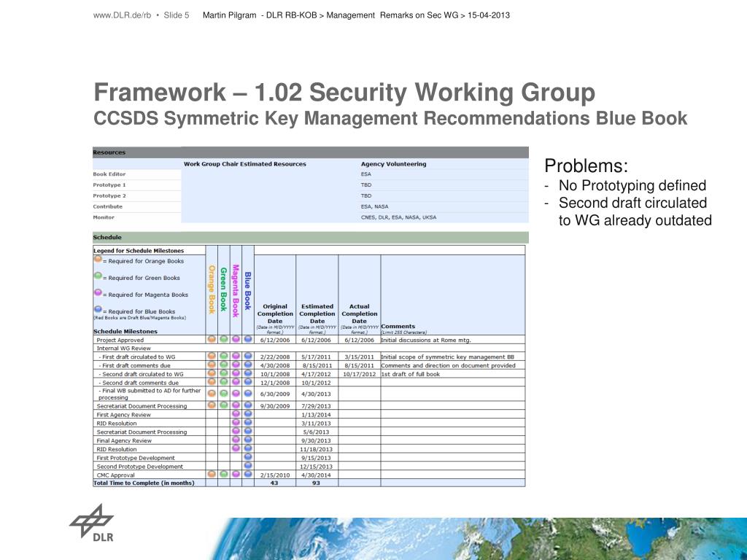The image size is (747, 560).
Task: Click the Second draft circulated to WG bullet
Action: (x=635, y=211)
